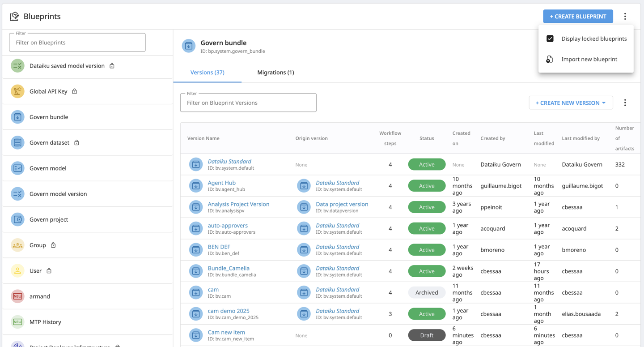Uncheck Display locked blueprints checkbox
Viewport: 644px width, 347px height.
click(x=550, y=39)
